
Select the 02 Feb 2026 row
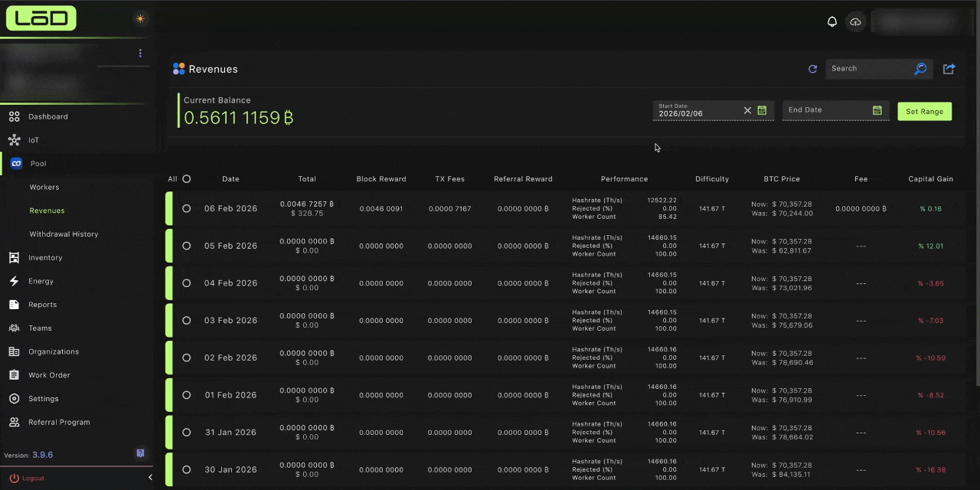pyautogui.click(x=186, y=358)
